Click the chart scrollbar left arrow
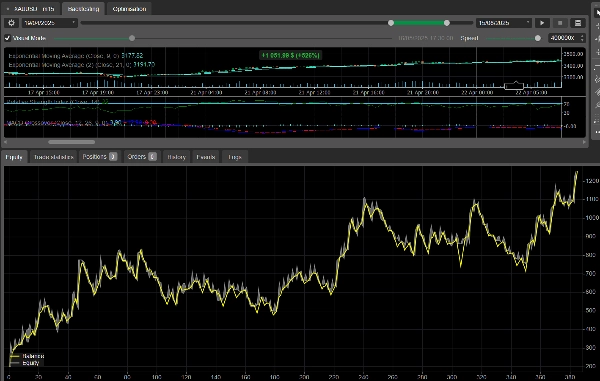Screen dimensions: 600x381 pos(5,142)
